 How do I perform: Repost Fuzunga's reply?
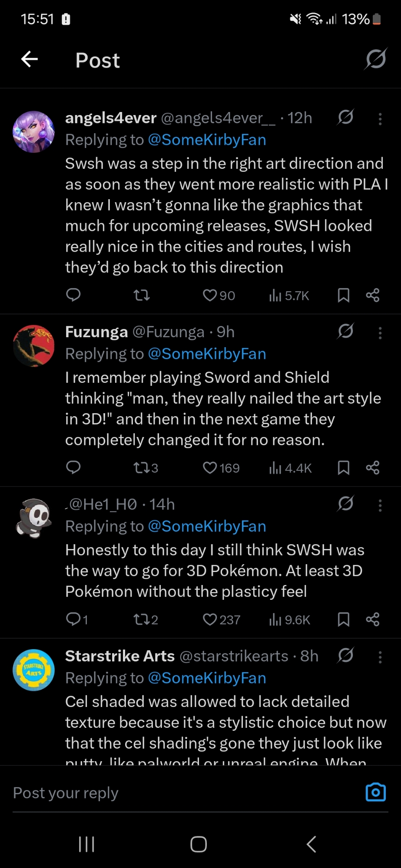[141, 468]
